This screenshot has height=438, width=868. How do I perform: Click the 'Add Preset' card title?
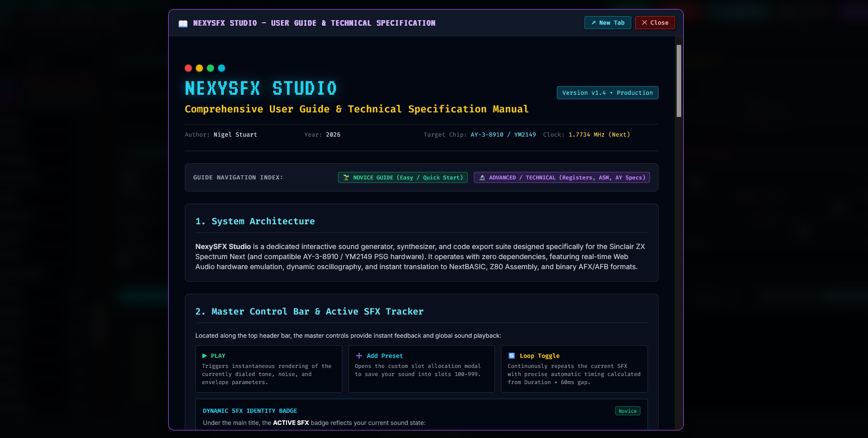(385, 356)
